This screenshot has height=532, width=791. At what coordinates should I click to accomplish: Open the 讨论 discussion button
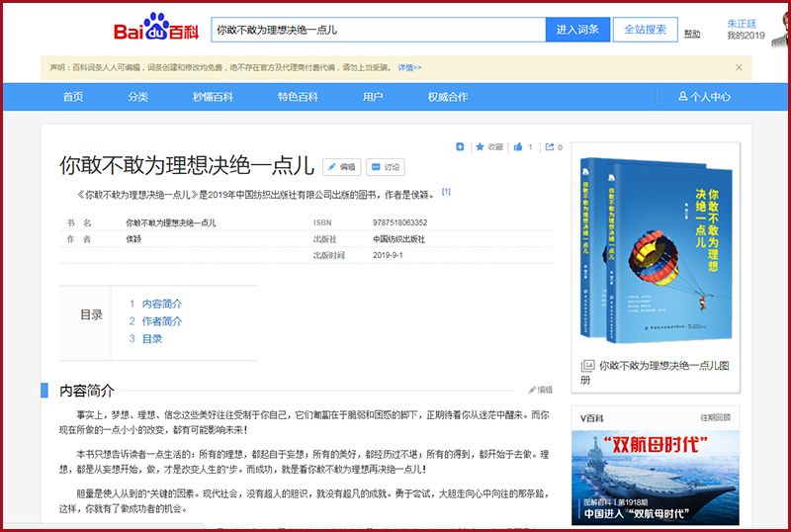(386, 167)
